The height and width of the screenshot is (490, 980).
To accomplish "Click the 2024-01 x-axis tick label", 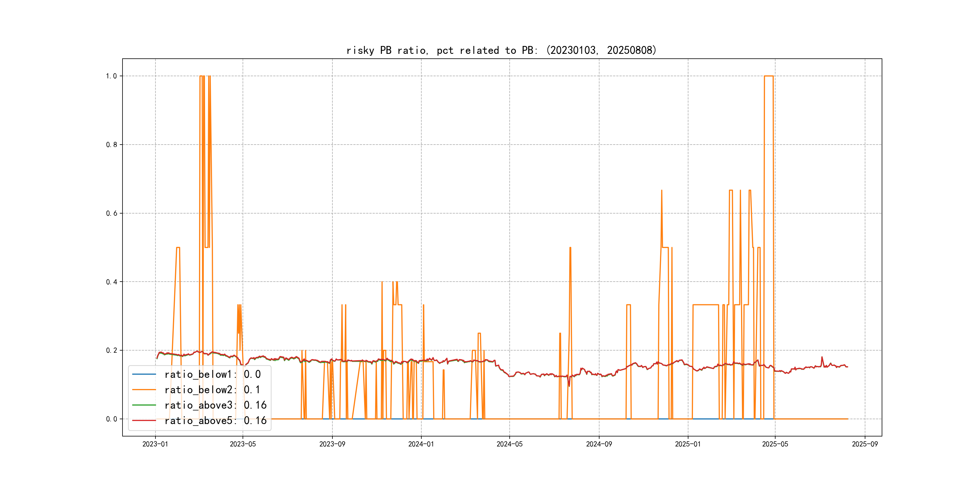I will coord(421,444).
